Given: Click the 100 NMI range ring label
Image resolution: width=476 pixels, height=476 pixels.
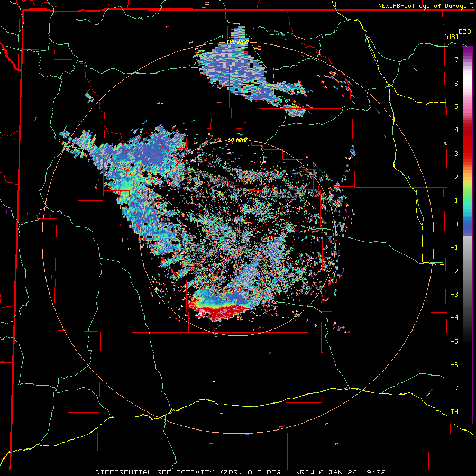Looking at the screenshot, I should (237, 42).
